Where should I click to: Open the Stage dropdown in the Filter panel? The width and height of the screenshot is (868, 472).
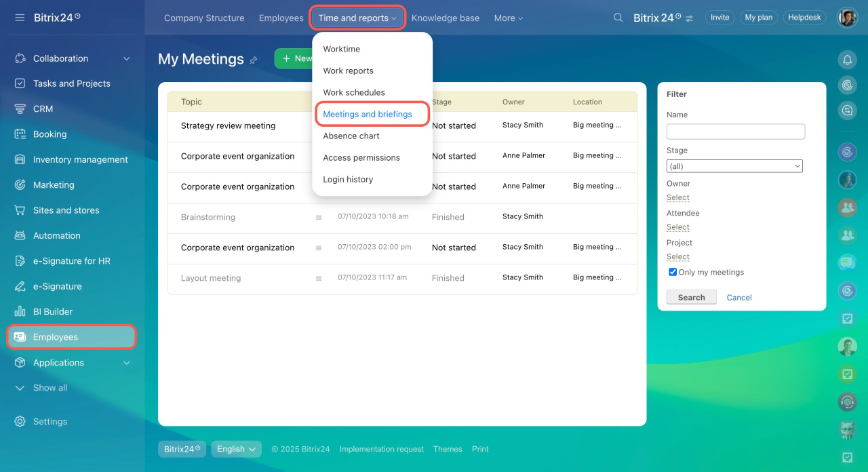point(734,166)
